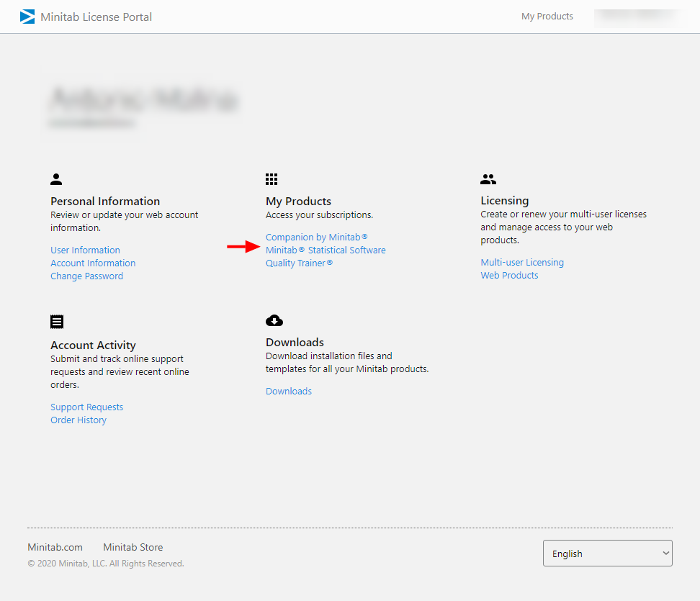Open the Quality Trainer link
Image resolution: width=700 pixels, height=601 pixels.
pos(299,263)
